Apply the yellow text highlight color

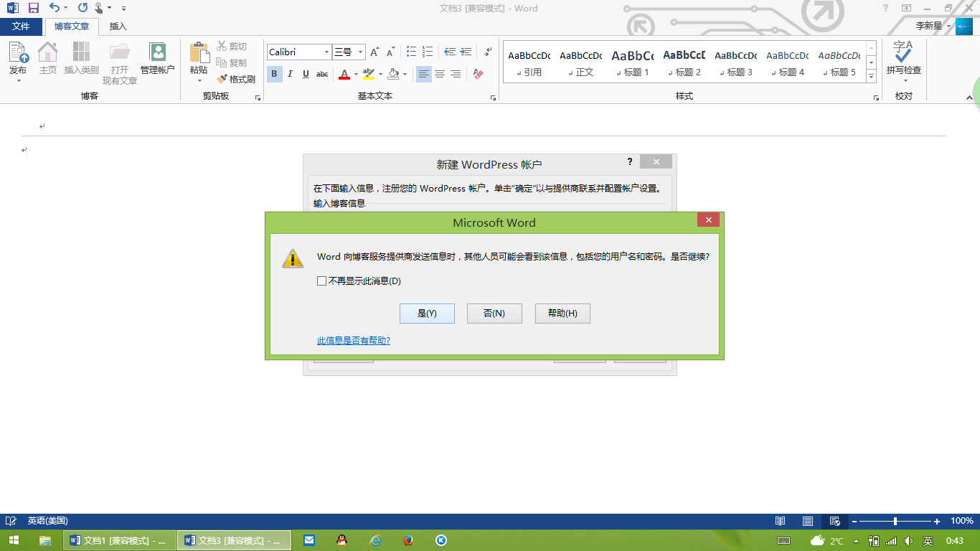(x=369, y=74)
